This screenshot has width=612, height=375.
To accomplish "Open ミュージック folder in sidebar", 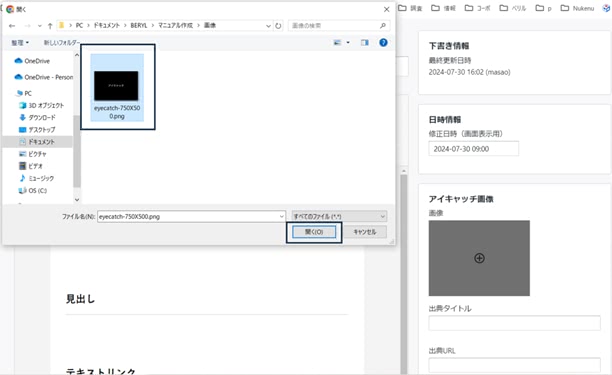I will tap(36, 178).
